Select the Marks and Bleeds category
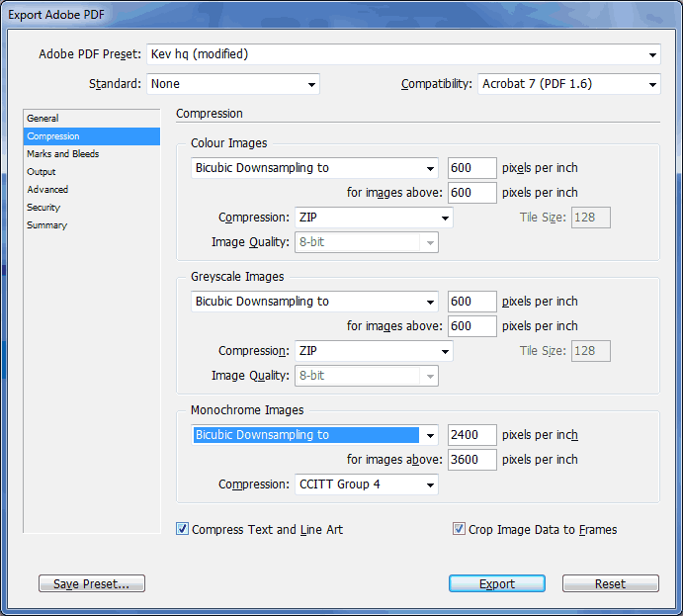This screenshot has width=683, height=616. pos(92,154)
